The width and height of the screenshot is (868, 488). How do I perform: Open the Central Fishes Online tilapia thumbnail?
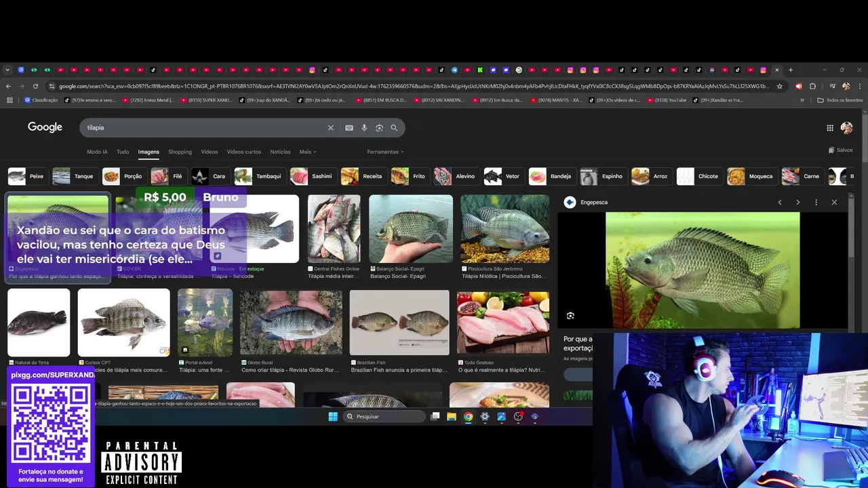334,229
